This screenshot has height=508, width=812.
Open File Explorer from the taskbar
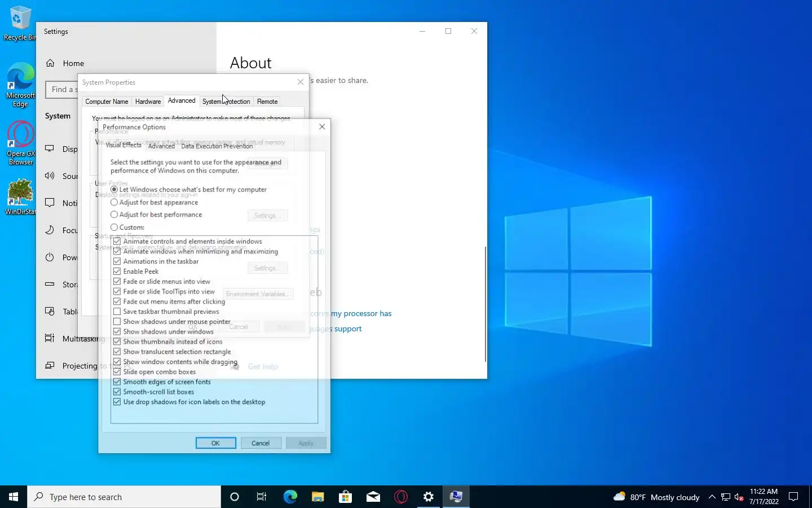[318, 497]
